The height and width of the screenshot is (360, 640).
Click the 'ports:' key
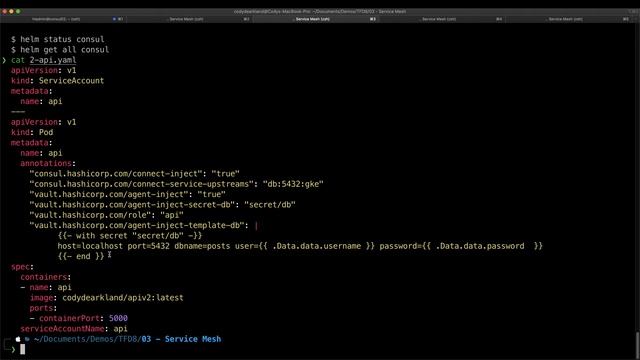(x=43, y=308)
